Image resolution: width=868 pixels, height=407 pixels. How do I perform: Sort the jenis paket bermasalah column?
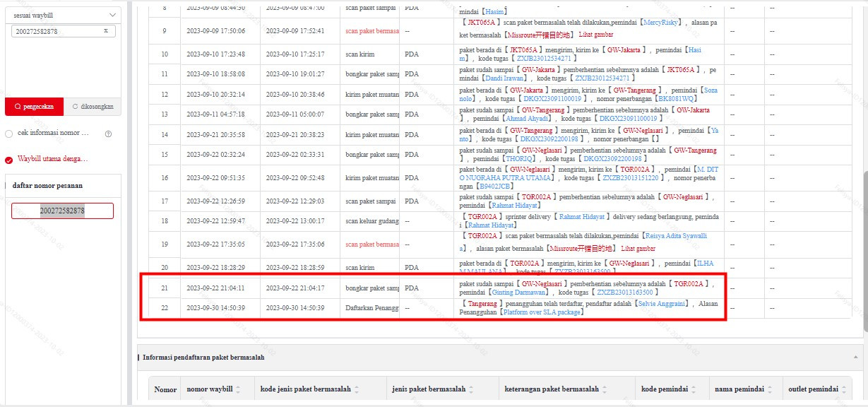pyautogui.click(x=472, y=389)
